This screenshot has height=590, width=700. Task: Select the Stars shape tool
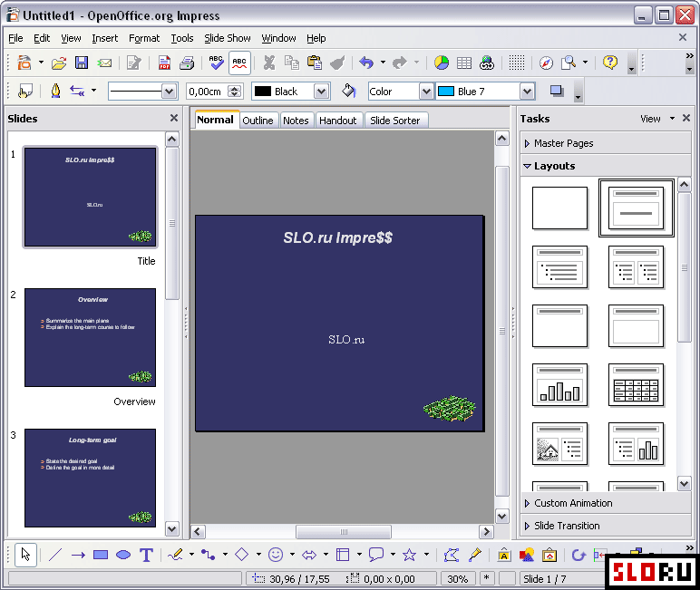click(409, 555)
